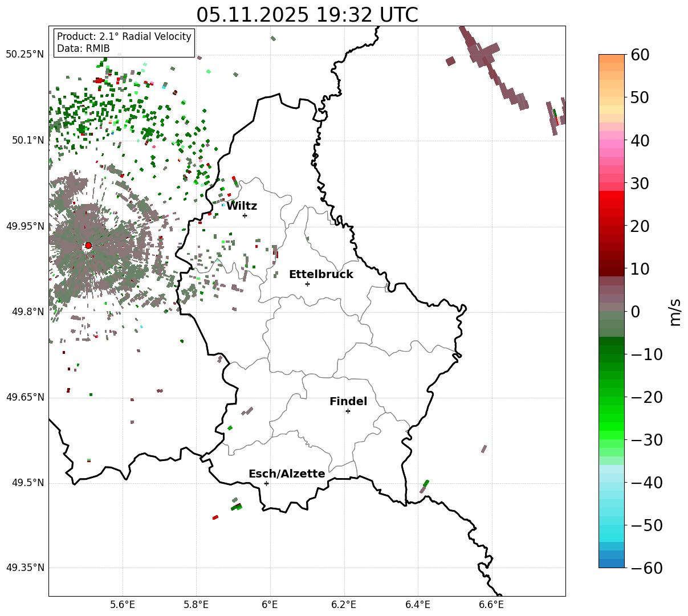
Task: Click the Product: 2.1° Radial Velocity text
Action: click(x=124, y=36)
